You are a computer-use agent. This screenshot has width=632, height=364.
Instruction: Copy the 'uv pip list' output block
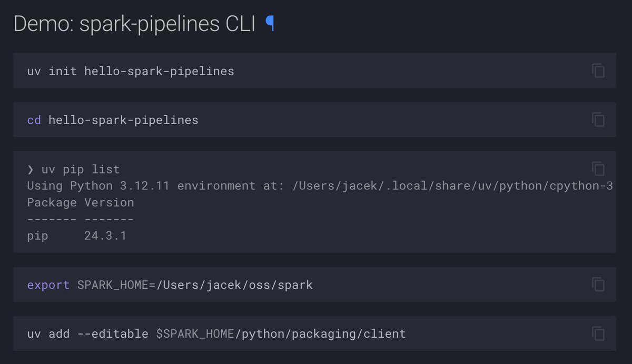(x=598, y=168)
